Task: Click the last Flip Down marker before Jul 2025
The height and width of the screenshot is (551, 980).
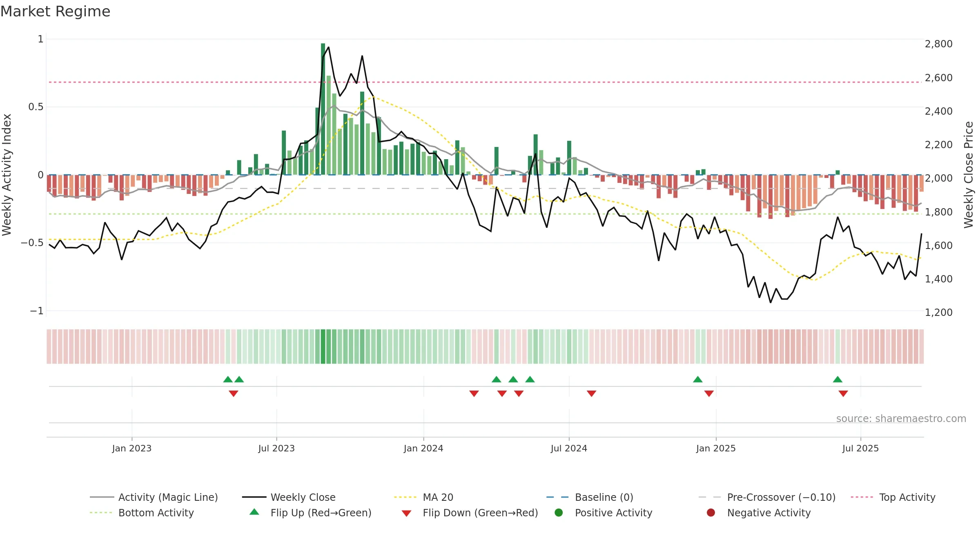Action: point(843,393)
